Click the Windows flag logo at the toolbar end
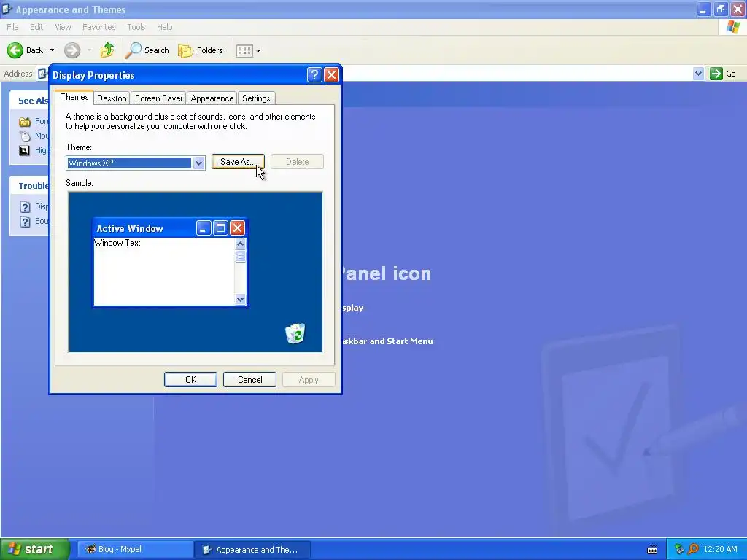 733,27
